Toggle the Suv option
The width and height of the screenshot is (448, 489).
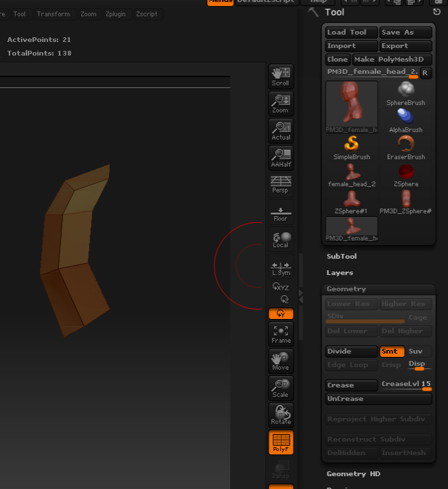tap(420, 352)
